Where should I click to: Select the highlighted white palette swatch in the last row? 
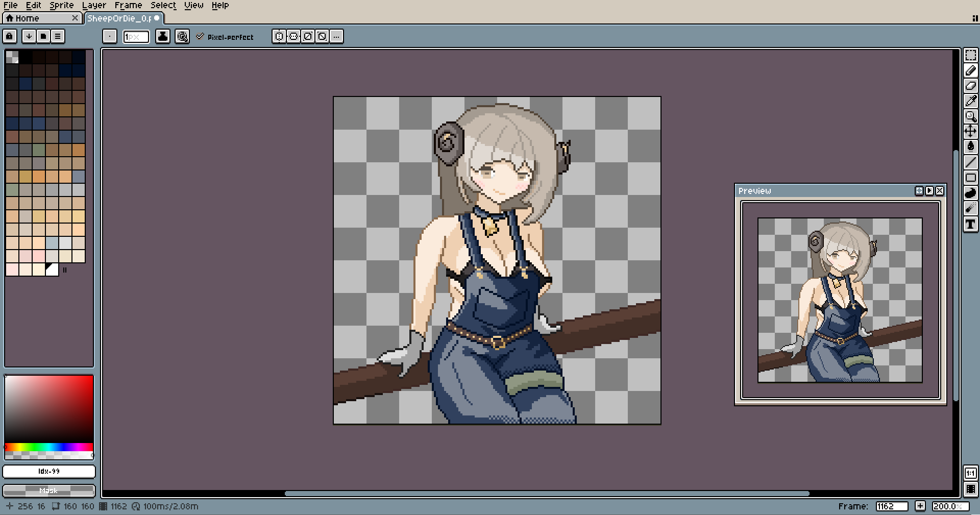[x=52, y=269]
